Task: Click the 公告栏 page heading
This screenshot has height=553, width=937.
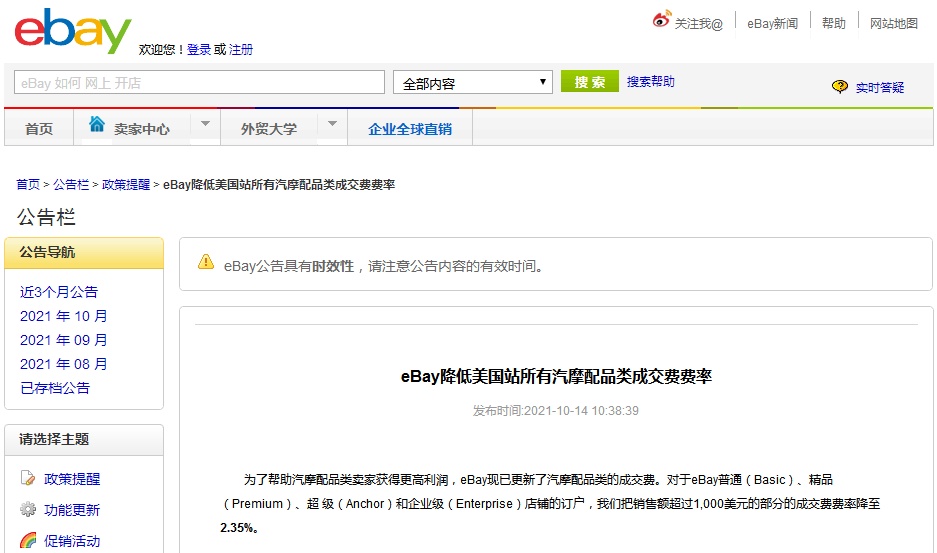Action: pyautogui.click(x=46, y=217)
